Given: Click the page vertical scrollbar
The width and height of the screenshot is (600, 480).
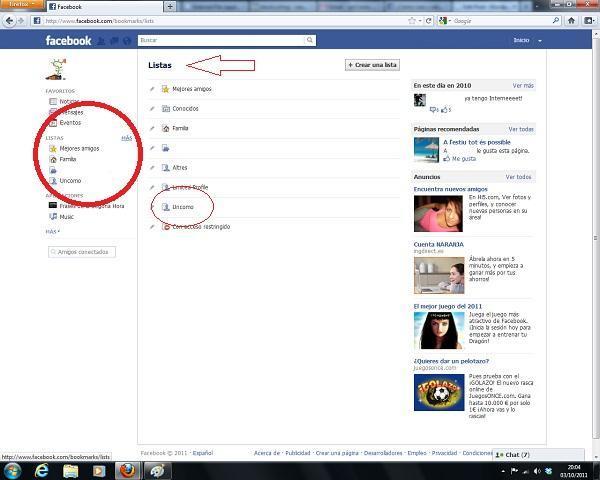Looking at the screenshot, I should pos(596,237).
